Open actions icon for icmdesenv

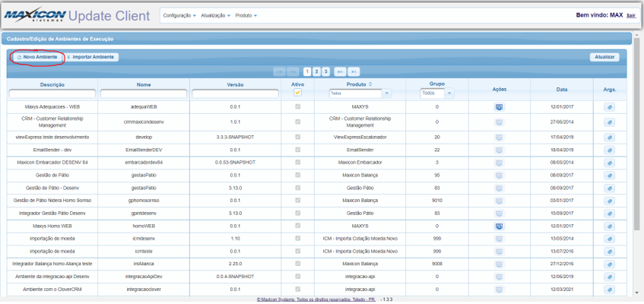[499, 239]
